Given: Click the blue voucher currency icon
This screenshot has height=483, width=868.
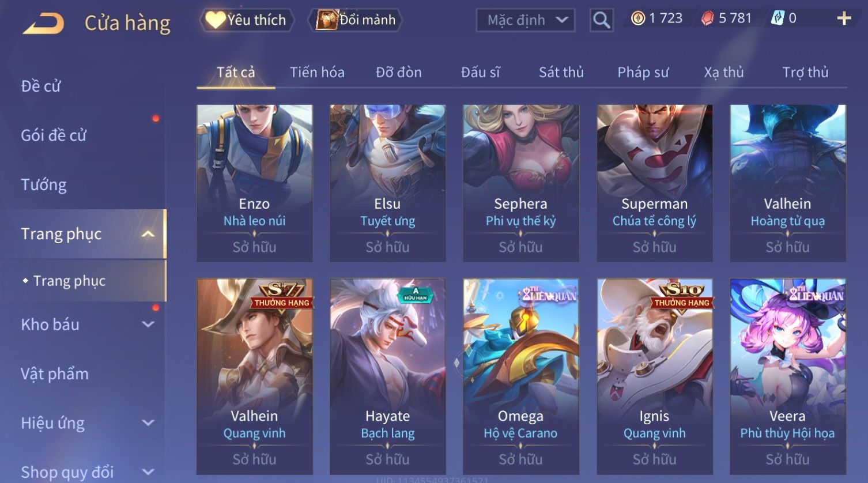Looking at the screenshot, I should tap(777, 18).
